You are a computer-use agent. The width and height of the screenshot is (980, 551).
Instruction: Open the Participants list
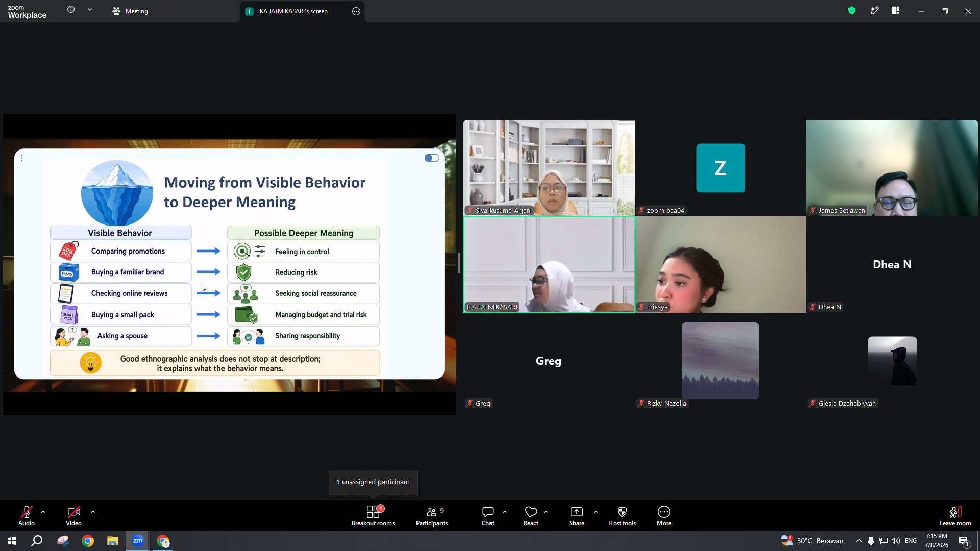(x=432, y=515)
